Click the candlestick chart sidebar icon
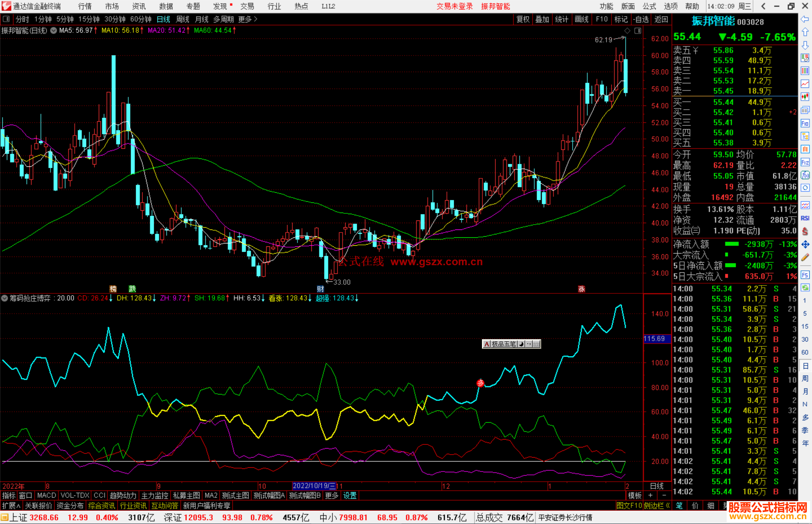 point(805,97)
